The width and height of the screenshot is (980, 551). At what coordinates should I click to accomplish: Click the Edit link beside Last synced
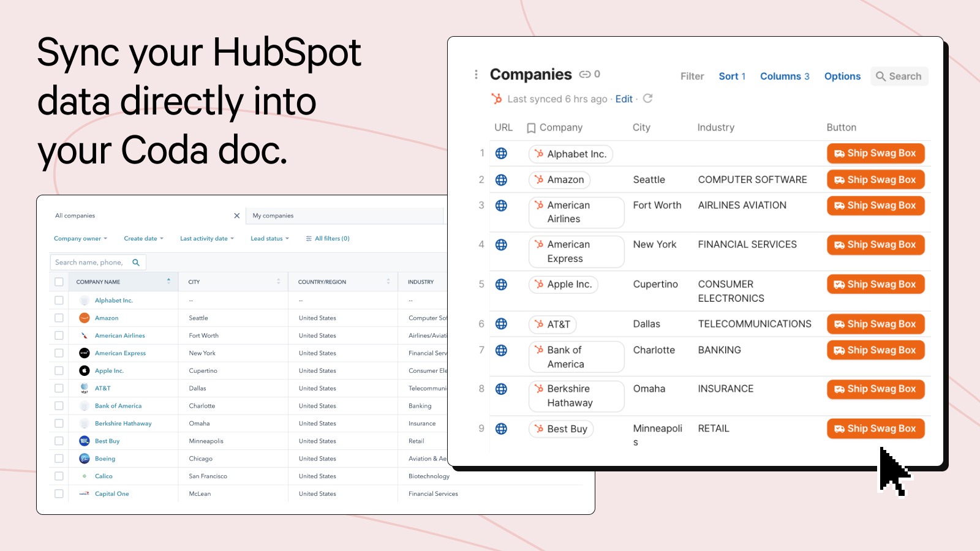tap(624, 99)
